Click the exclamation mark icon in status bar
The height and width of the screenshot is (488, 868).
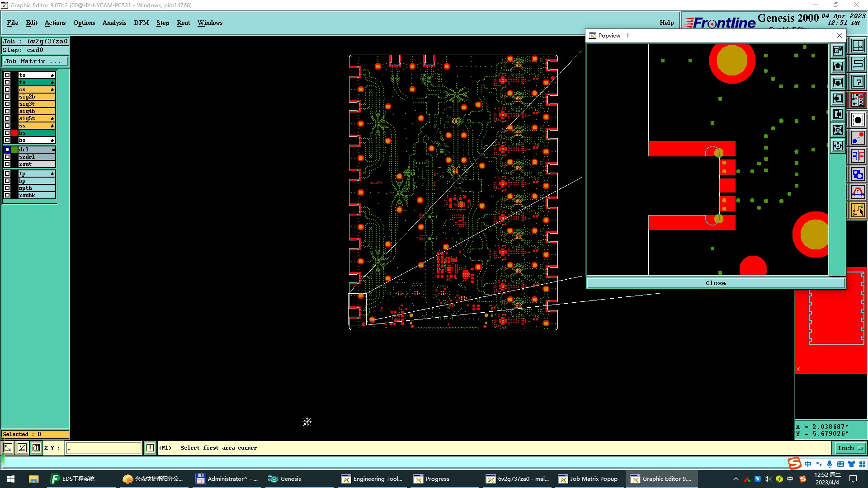pyautogui.click(x=150, y=448)
